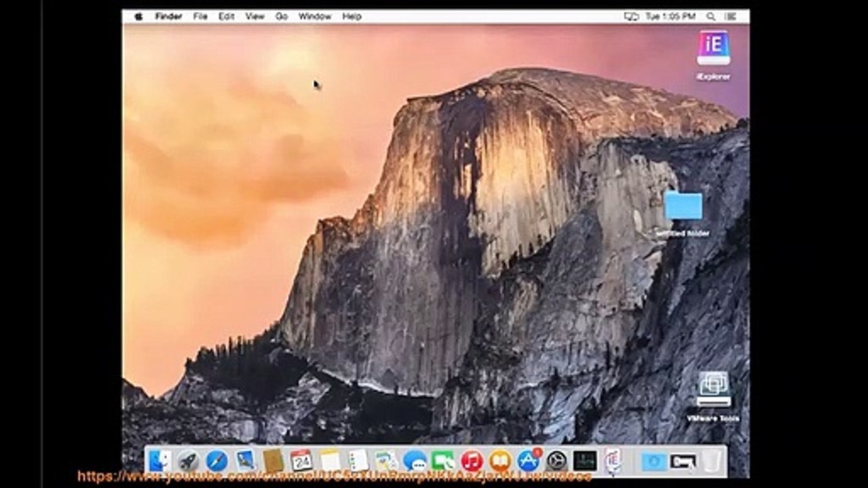Open Contacts brown book in Dock
Screen dimensions: 868x488
pos(273,461)
